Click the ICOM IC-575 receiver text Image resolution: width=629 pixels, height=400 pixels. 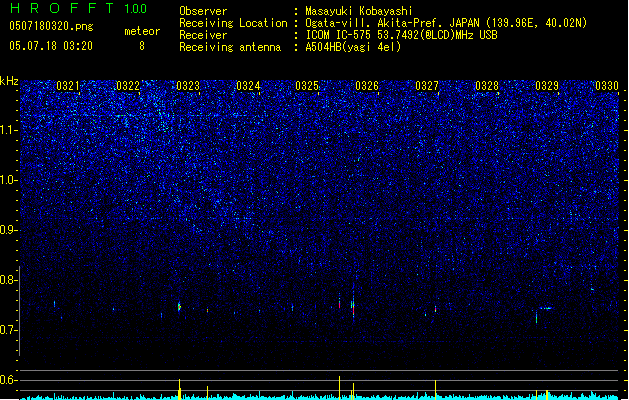pyautogui.click(x=401, y=35)
